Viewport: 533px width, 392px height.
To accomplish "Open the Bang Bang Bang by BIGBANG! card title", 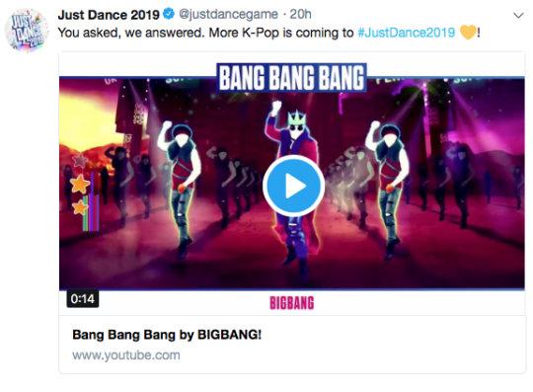I will (167, 335).
